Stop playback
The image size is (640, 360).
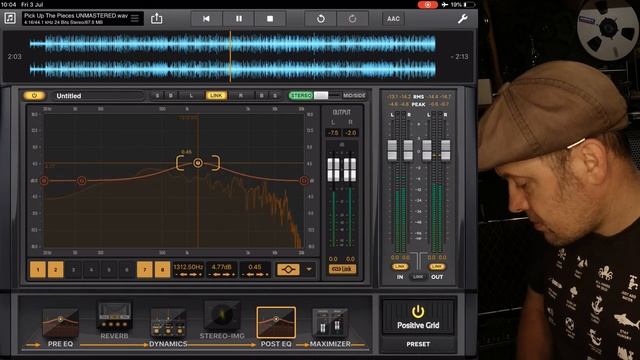[270, 19]
